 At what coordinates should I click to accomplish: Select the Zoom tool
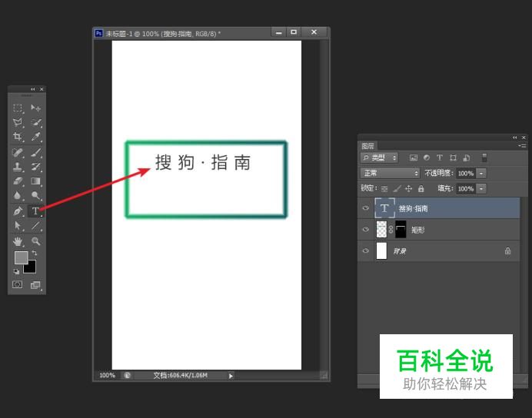click(x=35, y=241)
